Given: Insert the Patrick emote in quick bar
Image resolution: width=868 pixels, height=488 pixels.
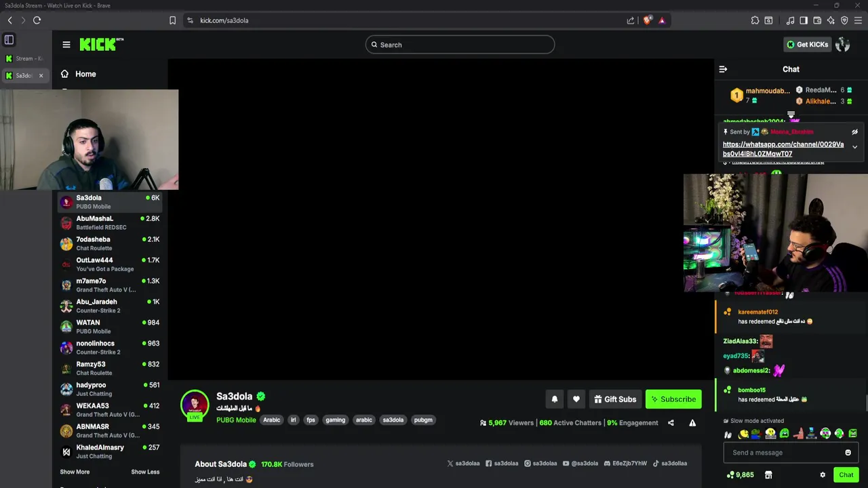Looking at the screenshot, I should tap(798, 434).
